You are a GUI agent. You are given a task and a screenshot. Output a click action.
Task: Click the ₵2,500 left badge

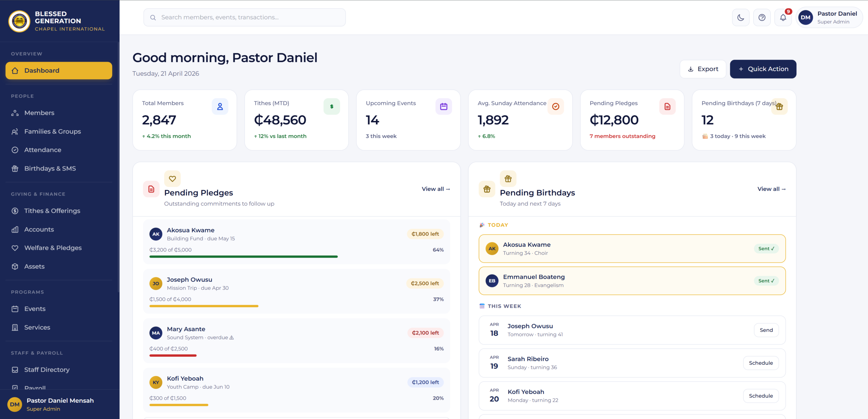[x=425, y=283]
